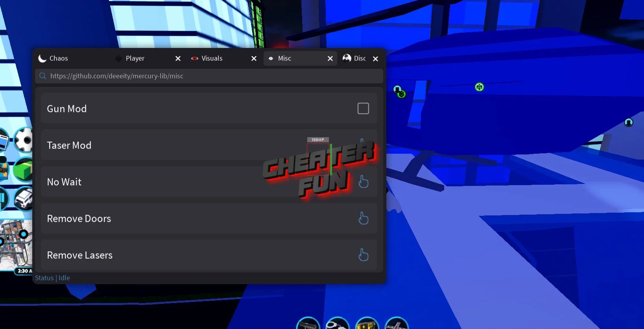The width and height of the screenshot is (644, 329).
Task: Click the Chaos moon logo icon
Action: tap(42, 59)
